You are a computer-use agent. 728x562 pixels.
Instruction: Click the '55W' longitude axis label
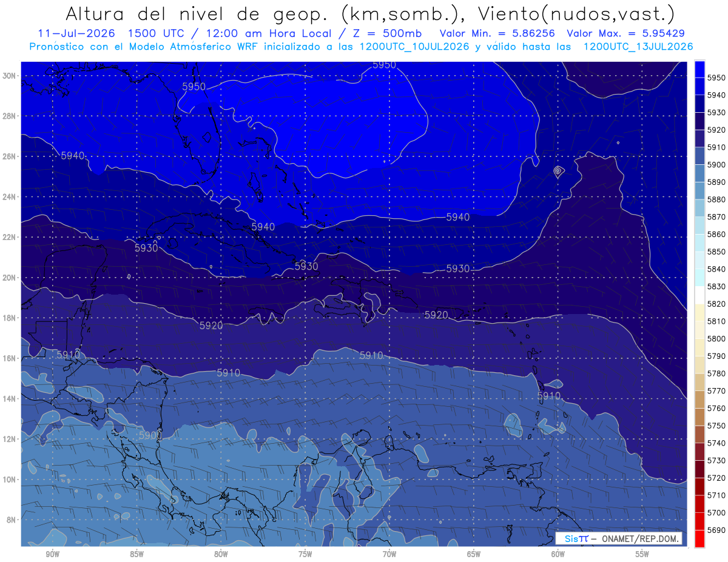coord(642,554)
